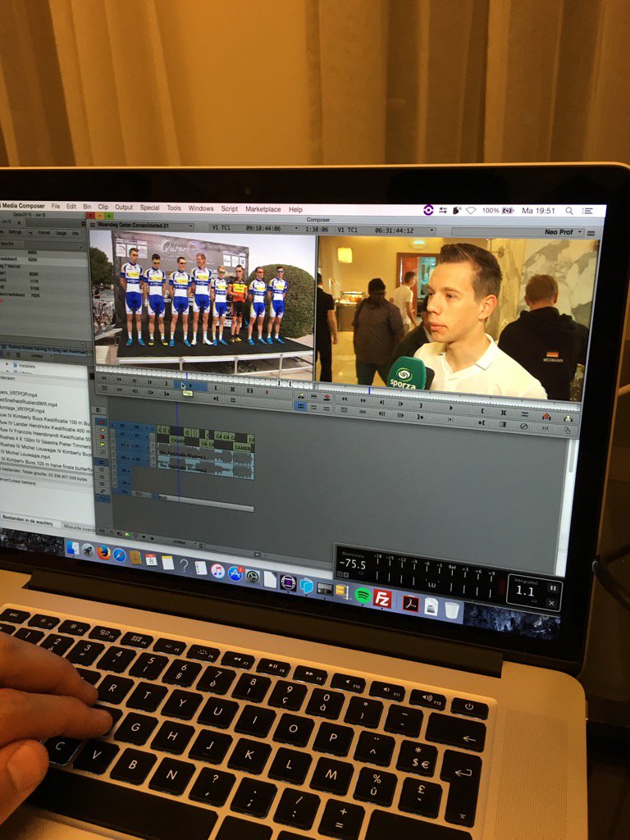
Task: Launch Spotify from the Dock
Action: [x=363, y=596]
